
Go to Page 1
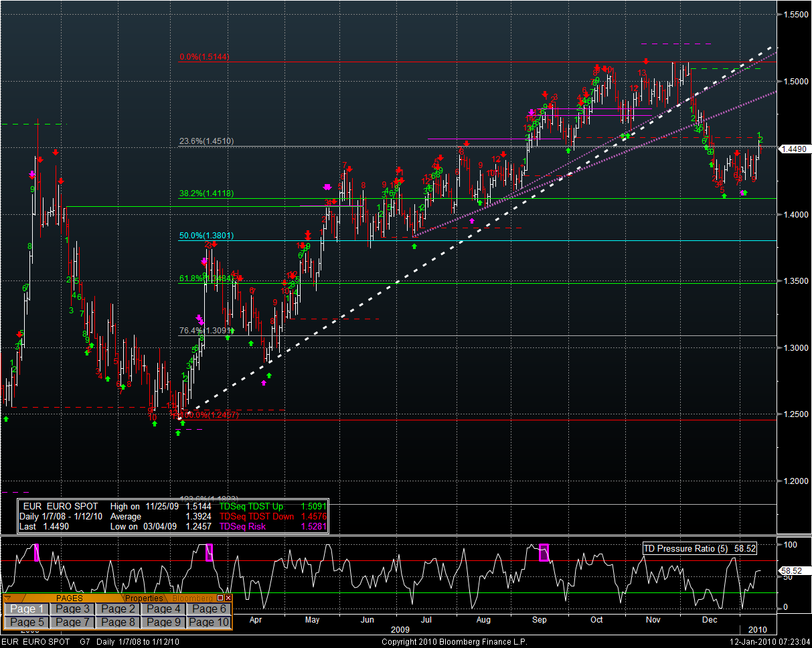pyautogui.click(x=27, y=609)
